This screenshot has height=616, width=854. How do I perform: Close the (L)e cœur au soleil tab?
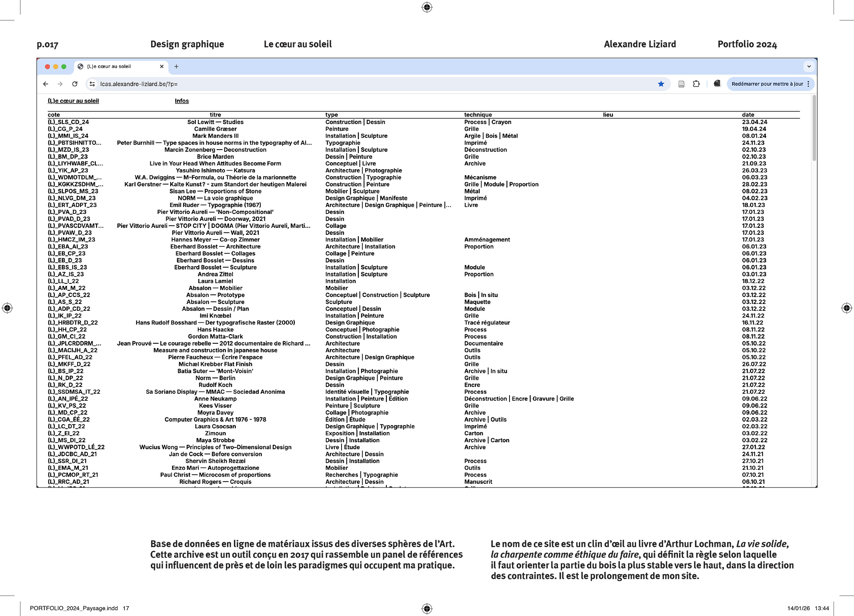[162, 67]
